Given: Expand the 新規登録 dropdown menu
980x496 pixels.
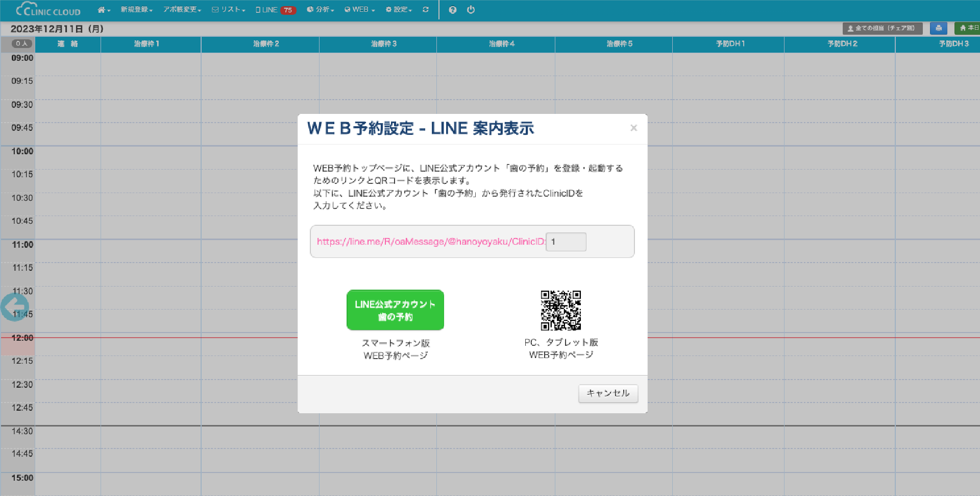Looking at the screenshot, I should pos(136,10).
